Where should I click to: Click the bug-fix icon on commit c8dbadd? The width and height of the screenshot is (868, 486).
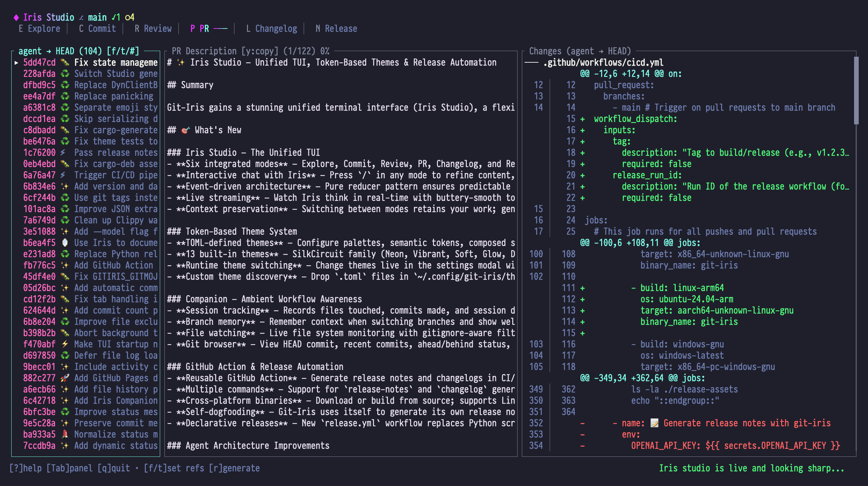tap(65, 130)
